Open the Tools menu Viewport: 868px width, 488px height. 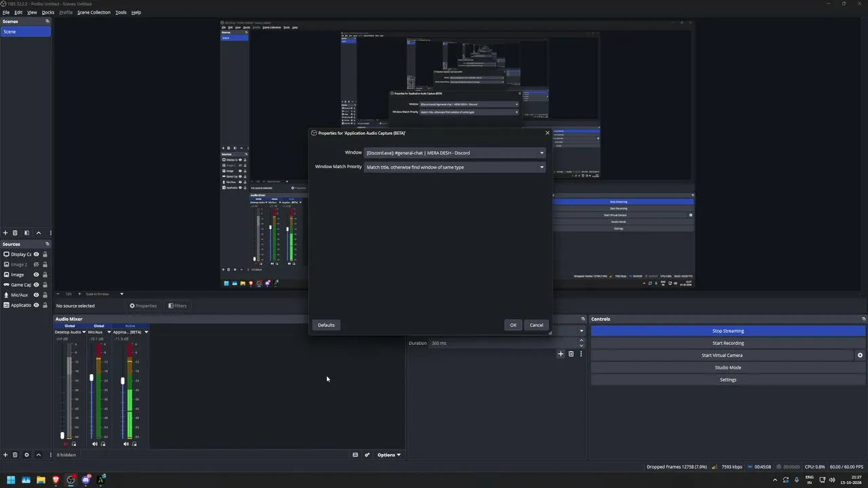(x=121, y=12)
